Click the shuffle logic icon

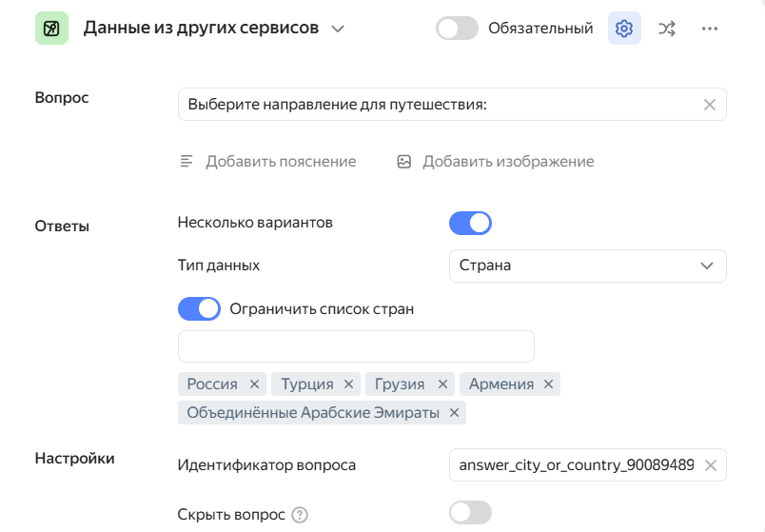point(667,29)
